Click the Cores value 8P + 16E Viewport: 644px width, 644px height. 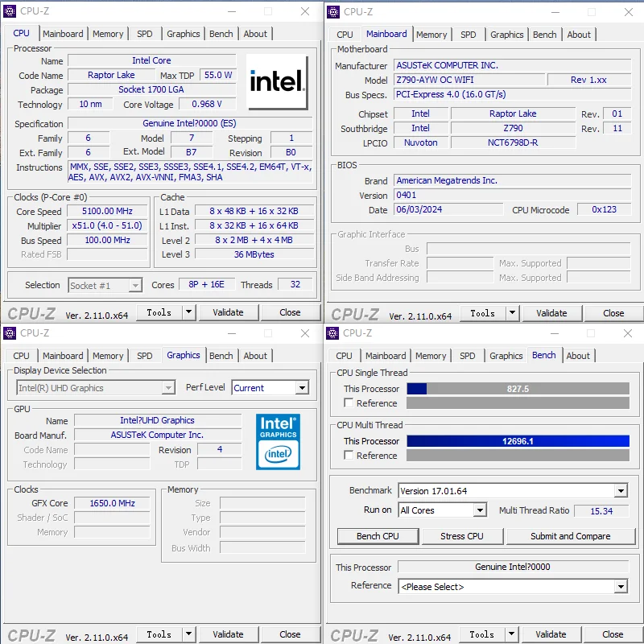tap(207, 284)
